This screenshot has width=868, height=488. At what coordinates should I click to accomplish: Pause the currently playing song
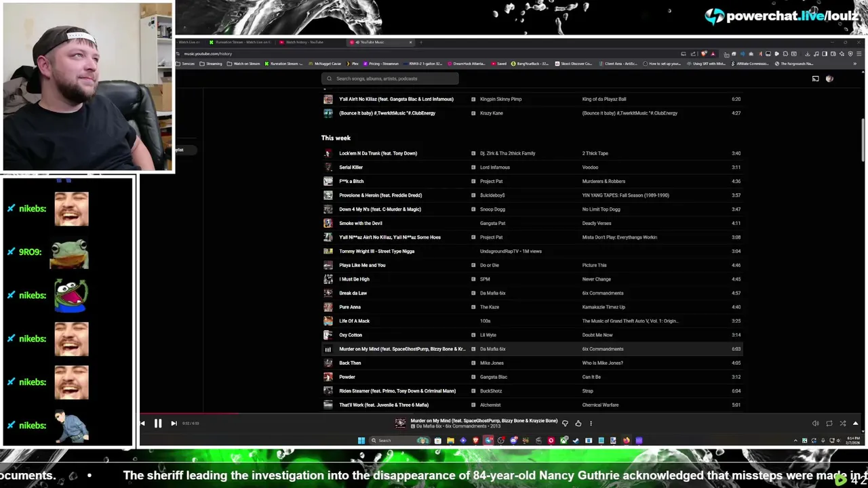coord(157,423)
